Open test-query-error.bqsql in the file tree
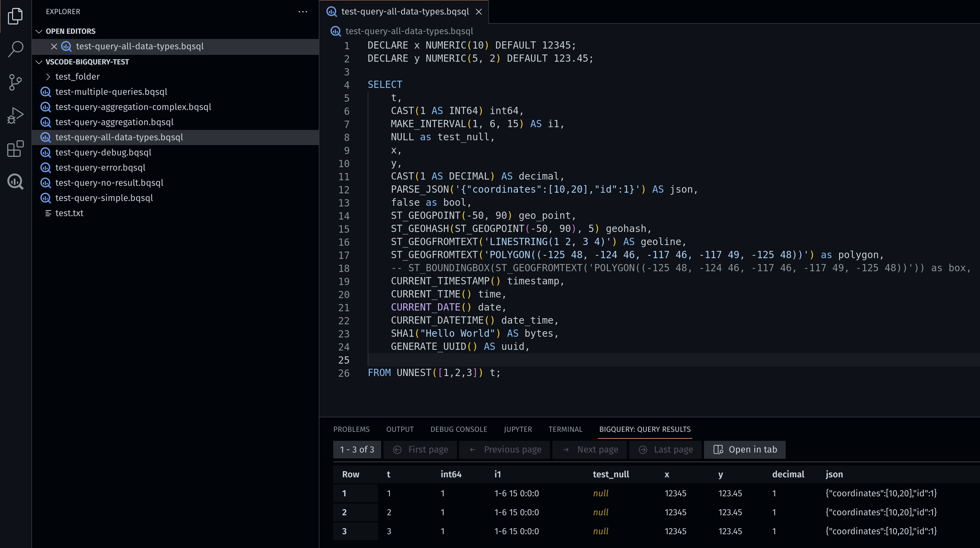The height and width of the screenshot is (548, 980). 100,168
